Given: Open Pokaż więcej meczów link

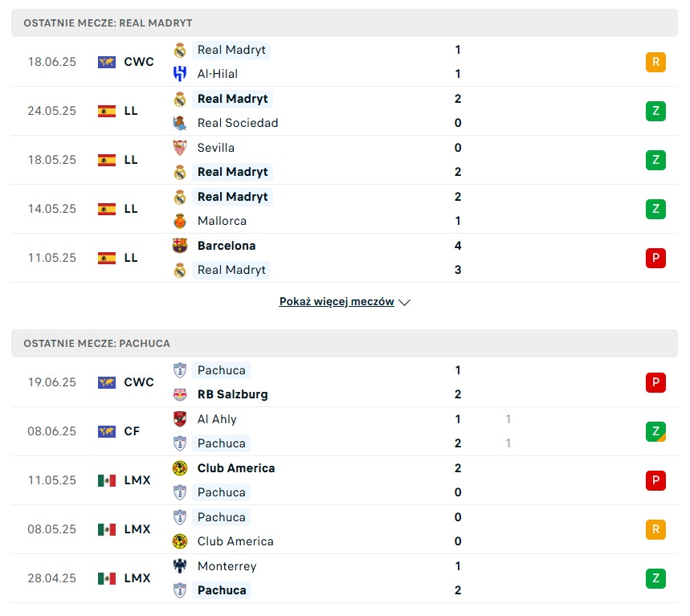Looking at the screenshot, I should pyautogui.click(x=337, y=302).
